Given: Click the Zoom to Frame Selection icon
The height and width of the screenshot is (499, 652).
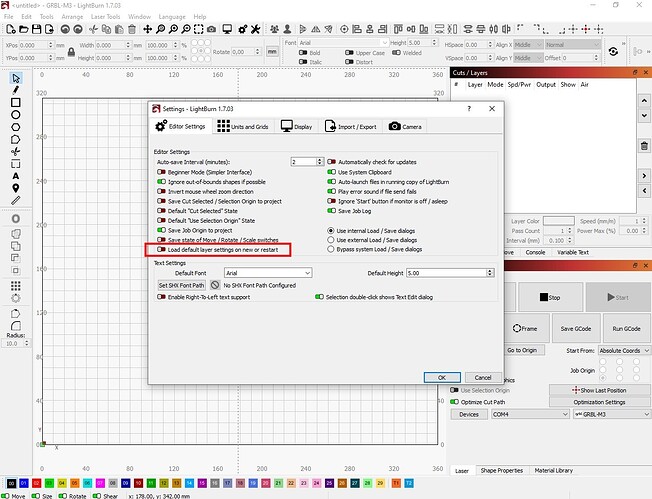Looking at the screenshot, I should coord(199,29).
